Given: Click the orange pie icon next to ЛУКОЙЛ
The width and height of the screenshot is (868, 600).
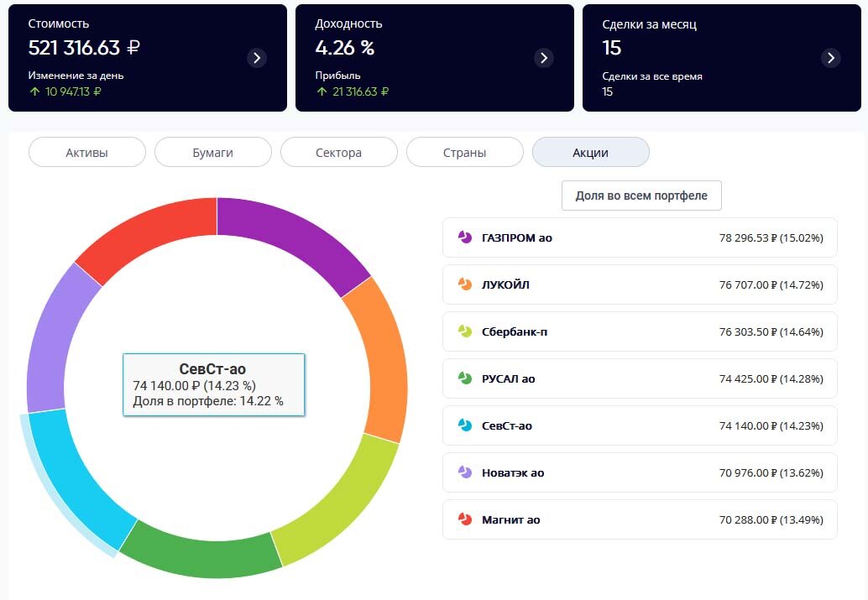Looking at the screenshot, I should tap(465, 284).
